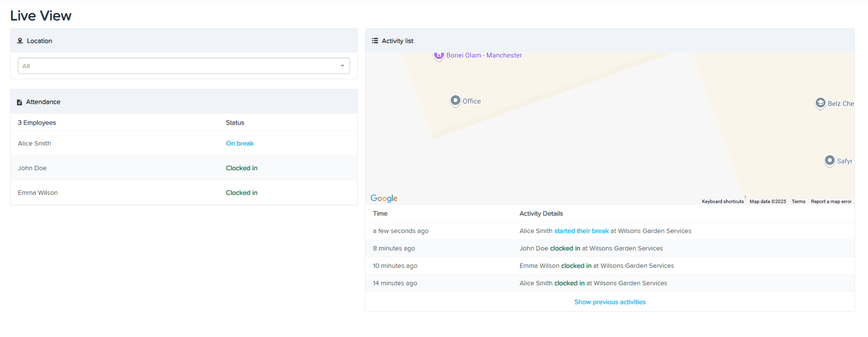Click the Office map label
868x337 pixels.
click(472, 101)
